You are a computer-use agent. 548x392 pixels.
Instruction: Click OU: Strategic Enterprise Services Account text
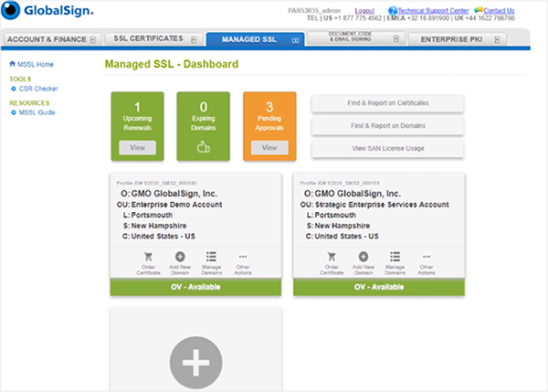tap(374, 205)
